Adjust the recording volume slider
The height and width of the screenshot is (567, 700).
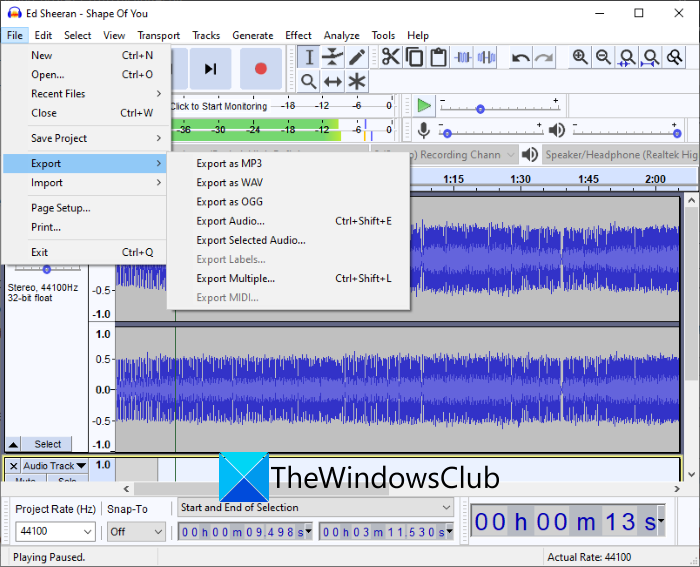click(490, 130)
